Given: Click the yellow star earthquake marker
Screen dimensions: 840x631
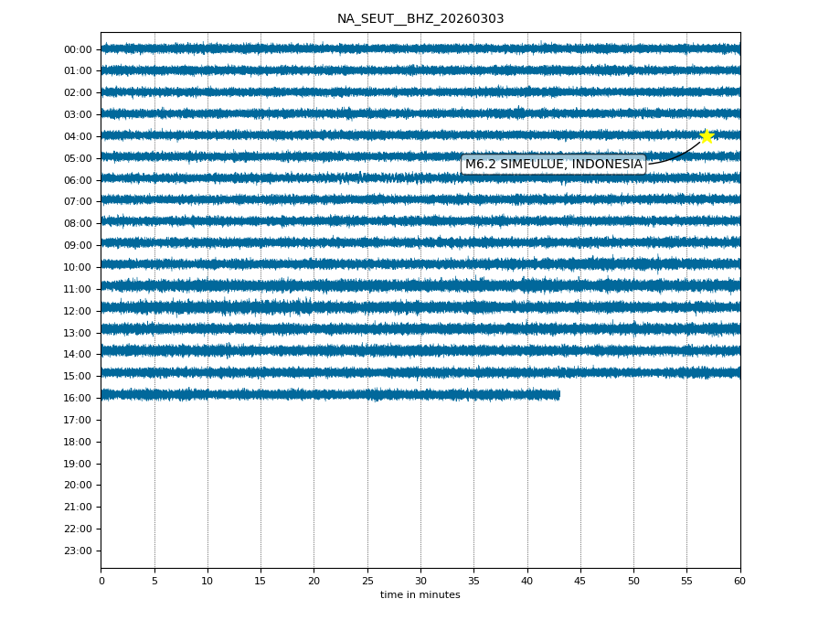Looking at the screenshot, I should coord(707,136).
